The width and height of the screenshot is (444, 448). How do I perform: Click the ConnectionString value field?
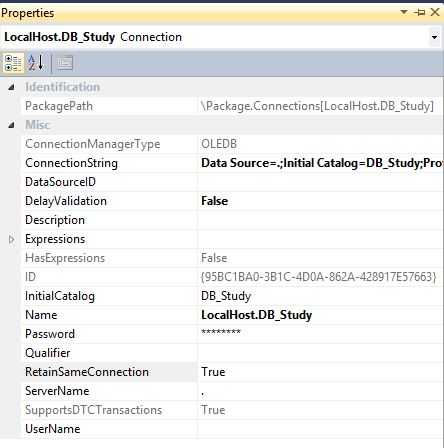click(x=321, y=163)
